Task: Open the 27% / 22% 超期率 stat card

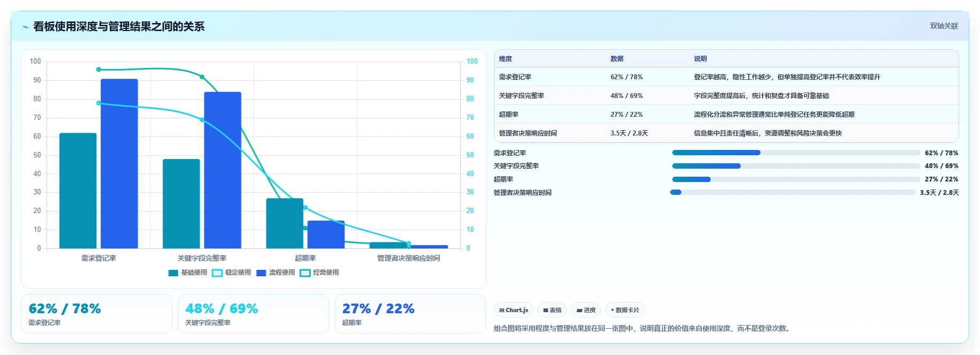Action: 410,314
